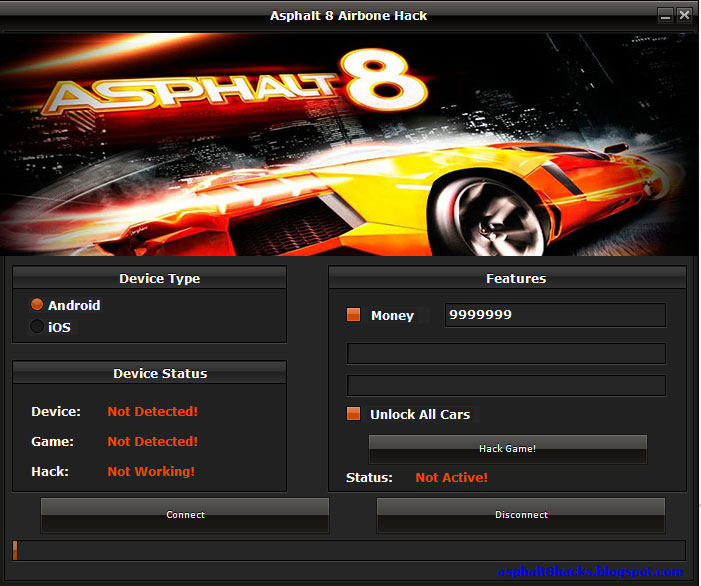Click the 'Not Active!' status text
This screenshot has width=701, height=586.
coord(452,478)
